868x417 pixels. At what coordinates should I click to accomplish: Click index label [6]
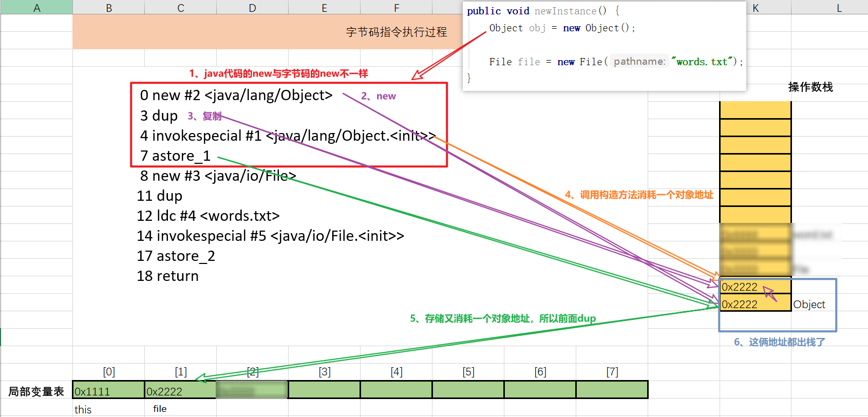point(540,371)
